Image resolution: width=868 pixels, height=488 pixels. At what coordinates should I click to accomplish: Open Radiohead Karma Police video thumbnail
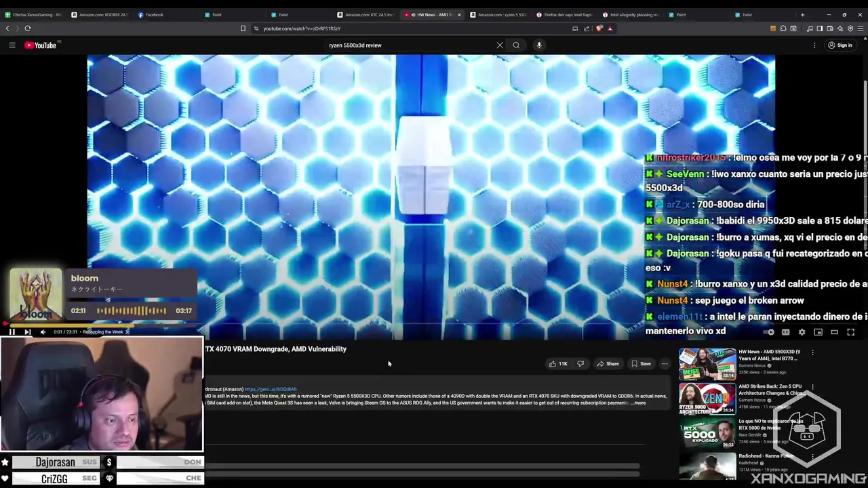coord(707,466)
